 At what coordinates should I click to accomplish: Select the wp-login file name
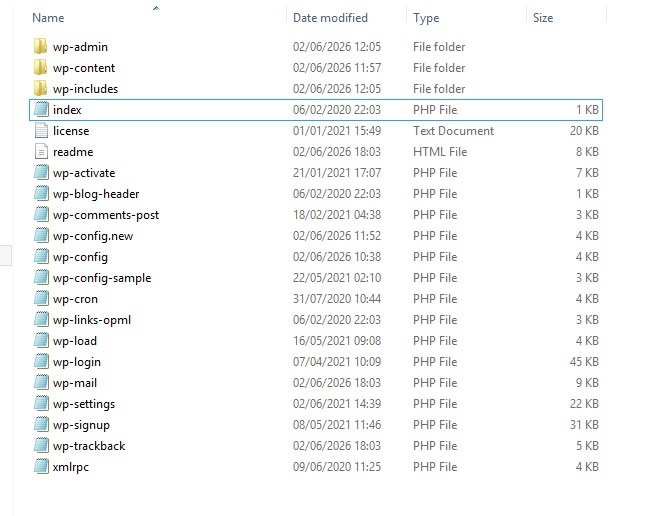click(x=77, y=362)
